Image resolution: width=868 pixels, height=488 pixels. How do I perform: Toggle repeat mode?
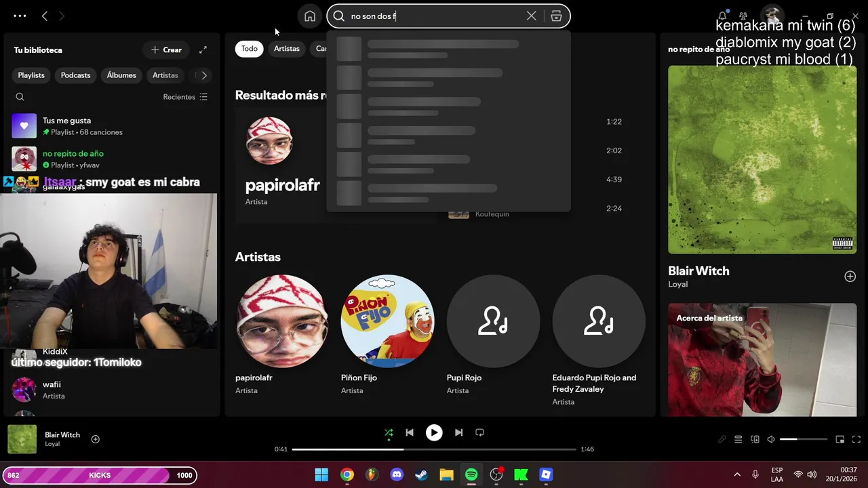click(479, 432)
